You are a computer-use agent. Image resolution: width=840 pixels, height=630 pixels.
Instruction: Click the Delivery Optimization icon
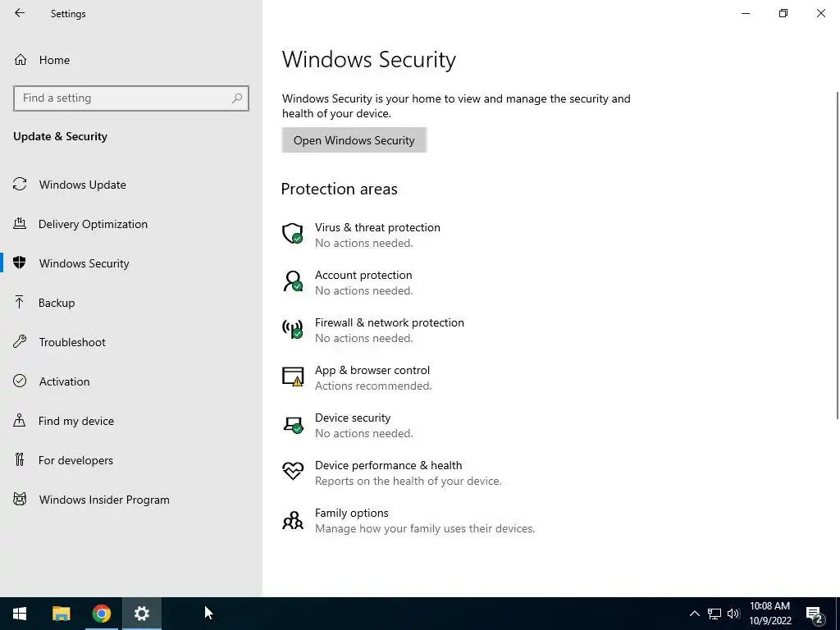tap(20, 223)
